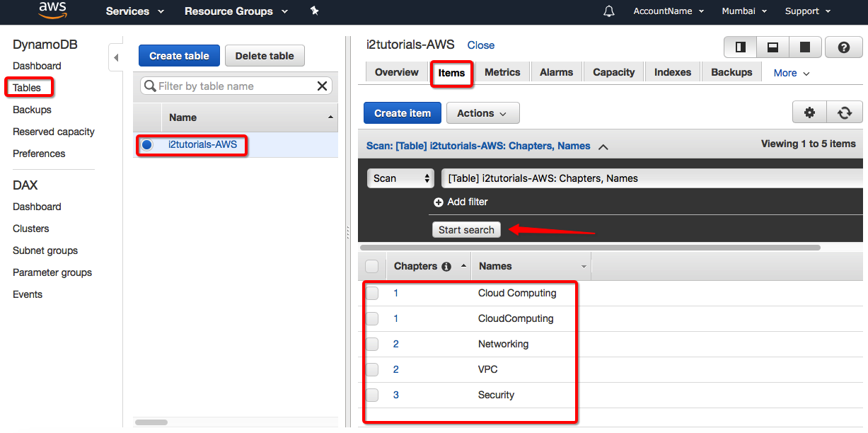This screenshot has height=433, width=868.
Task: Select the i2tutorials-AWS table radio button
Action: click(147, 145)
